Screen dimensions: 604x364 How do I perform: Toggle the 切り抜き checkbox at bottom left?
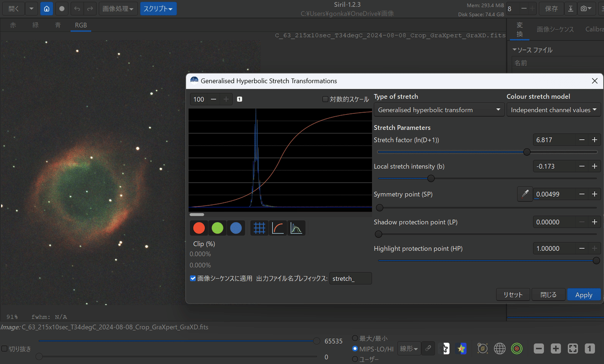[x=5, y=348]
